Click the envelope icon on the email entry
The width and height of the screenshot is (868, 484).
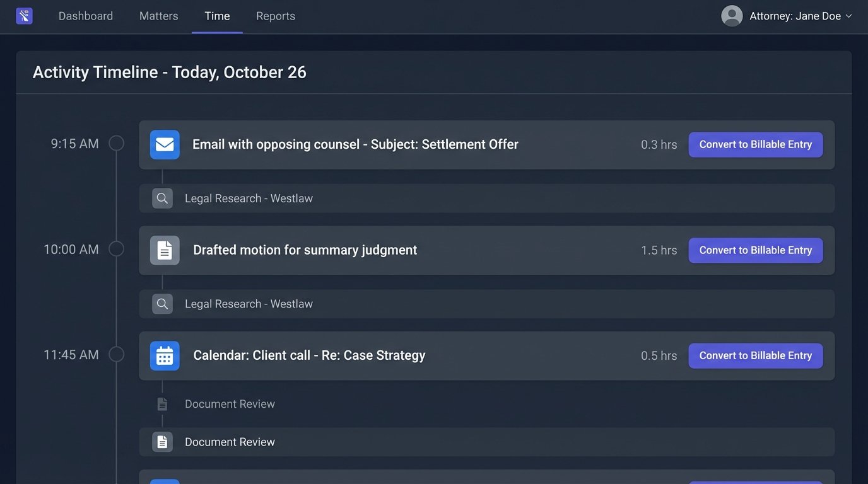click(x=165, y=144)
